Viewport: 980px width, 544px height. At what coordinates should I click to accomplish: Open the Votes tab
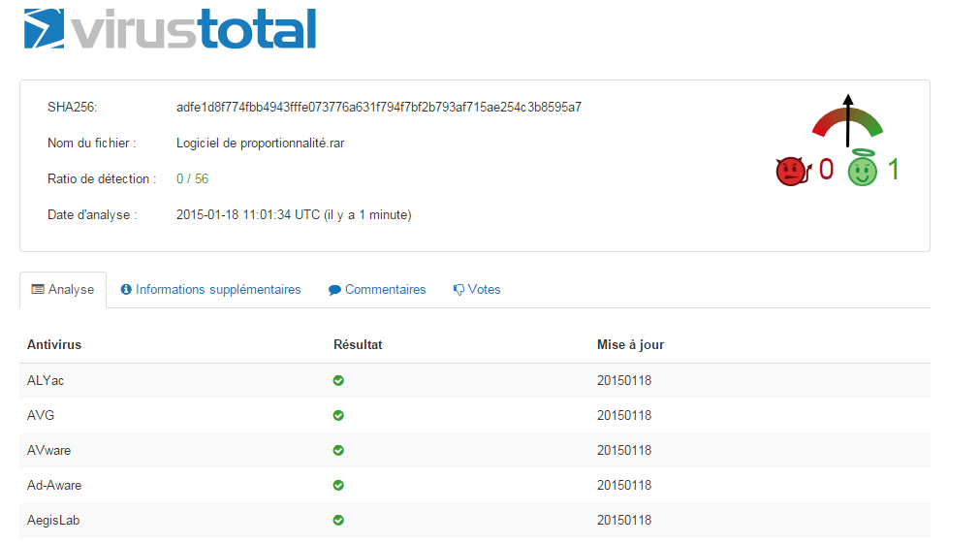[477, 290]
